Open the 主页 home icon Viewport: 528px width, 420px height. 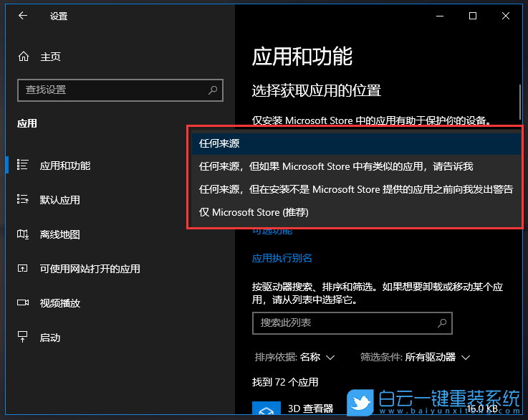tap(24, 56)
